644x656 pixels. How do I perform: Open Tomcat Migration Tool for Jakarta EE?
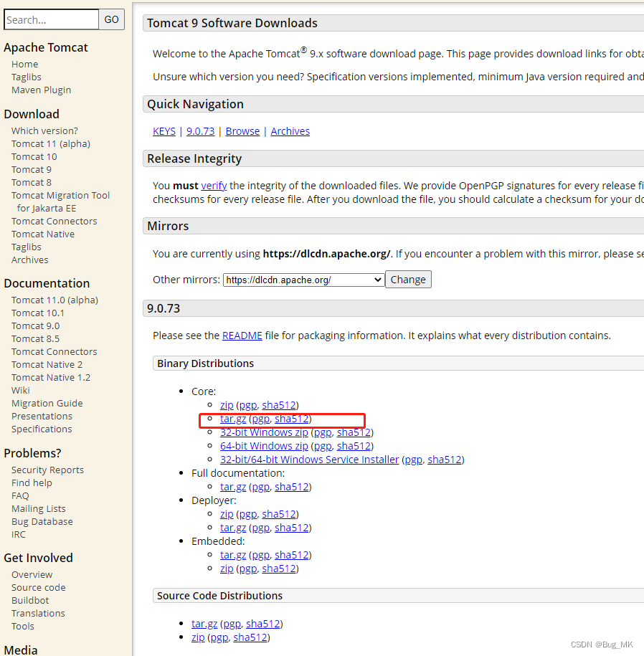60,201
